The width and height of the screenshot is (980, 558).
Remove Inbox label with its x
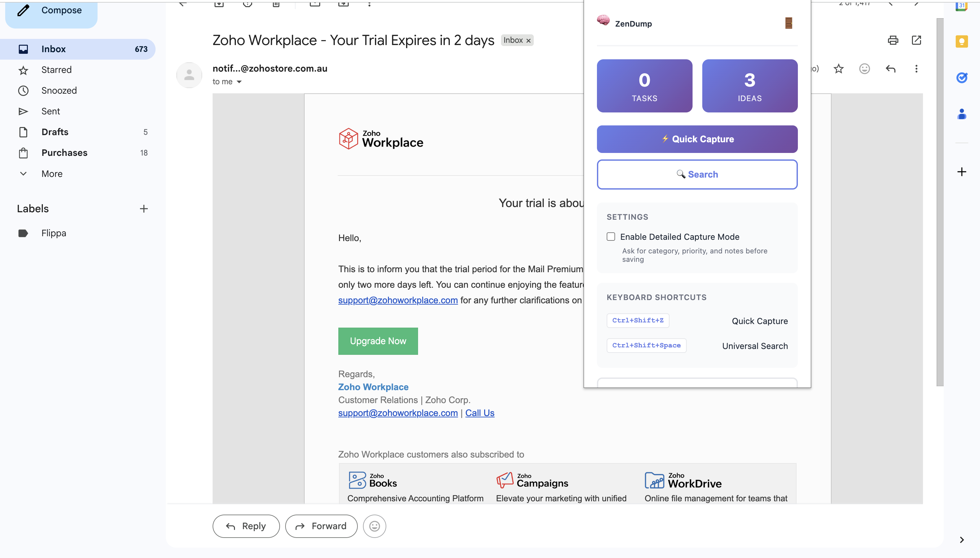pyautogui.click(x=529, y=41)
